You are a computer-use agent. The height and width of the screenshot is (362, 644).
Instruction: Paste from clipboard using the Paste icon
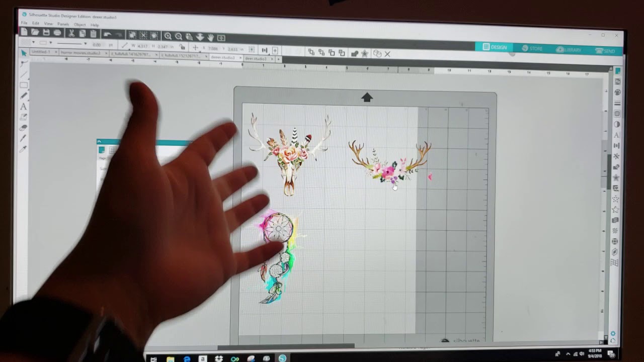click(x=94, y=34)
